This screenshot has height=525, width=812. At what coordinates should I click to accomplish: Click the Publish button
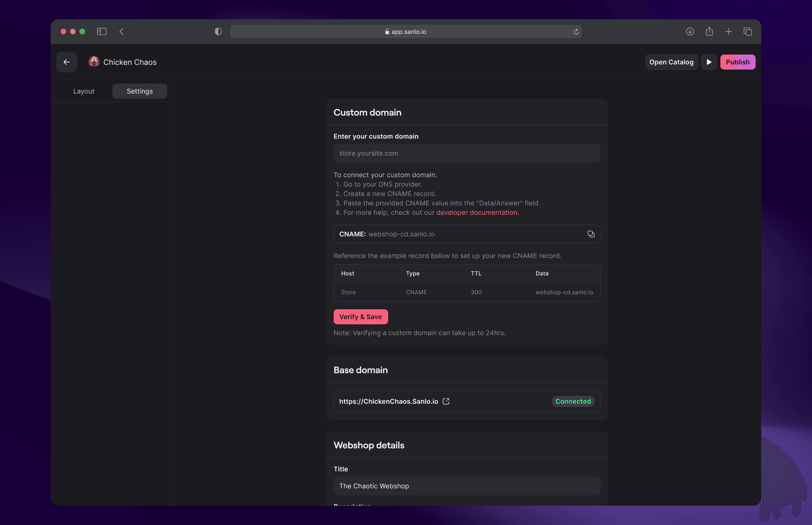click(x=738, y=62)
